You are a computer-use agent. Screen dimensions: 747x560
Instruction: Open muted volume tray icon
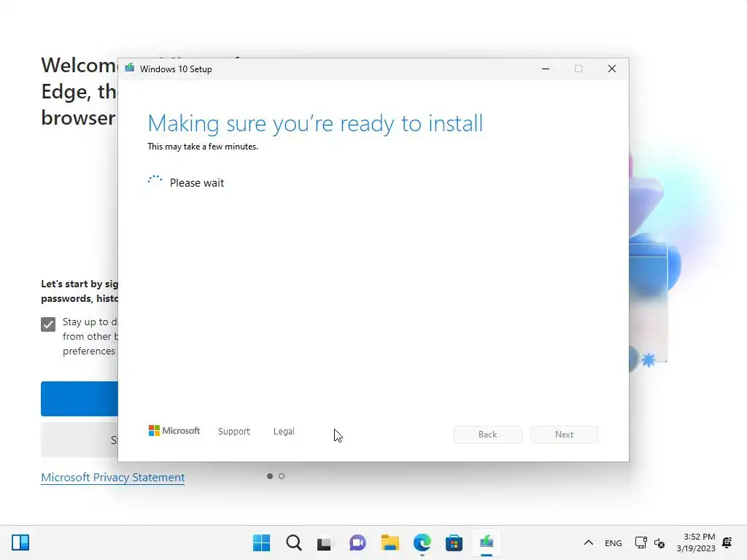659,542
